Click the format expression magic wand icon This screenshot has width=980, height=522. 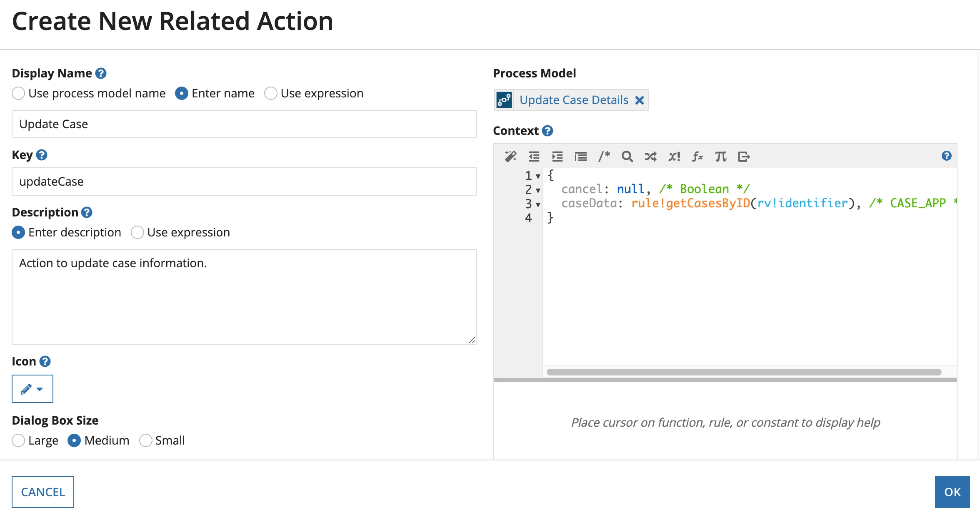click(x=511, y=157)
